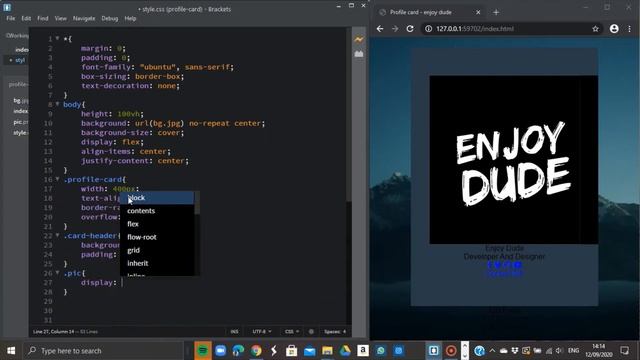Open Amazon from the taskbar
This screenshot has height=360, width=640.
point(363,350)
